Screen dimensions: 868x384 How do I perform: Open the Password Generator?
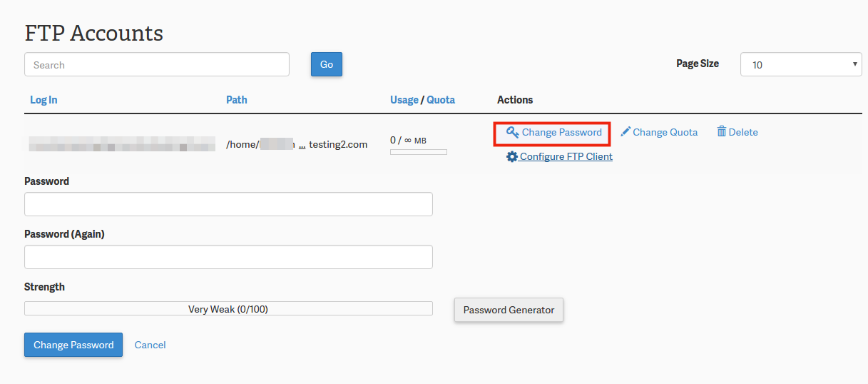pyautogui.click(x=509, y=310)
